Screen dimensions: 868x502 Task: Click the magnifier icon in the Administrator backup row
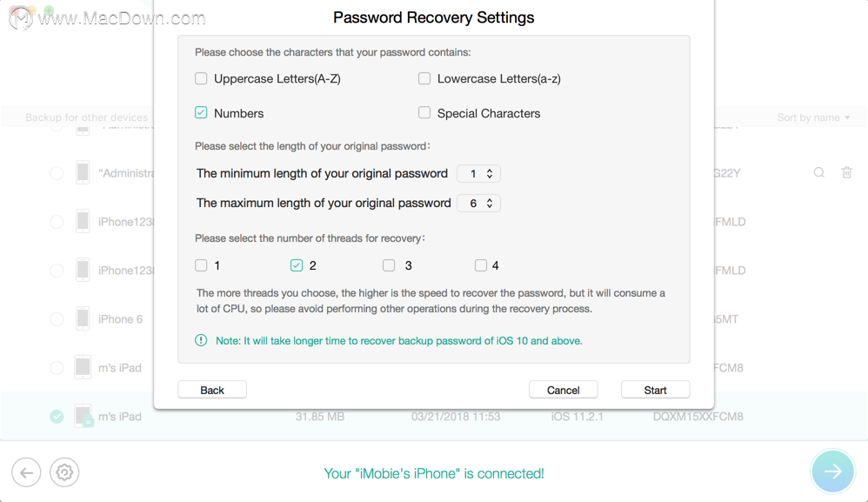[x=818, y=172]
